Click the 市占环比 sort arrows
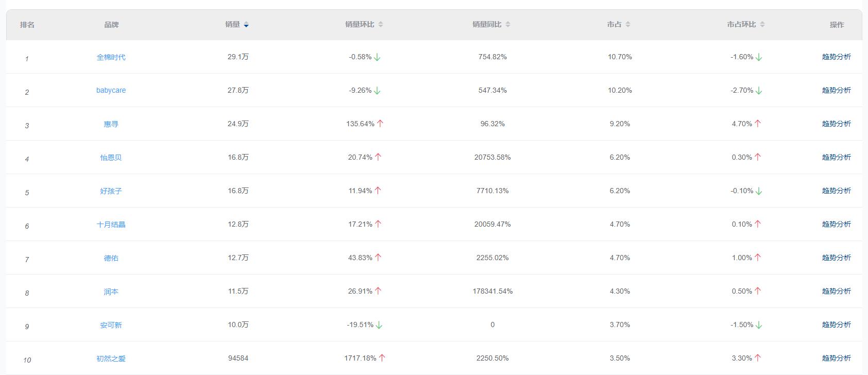 click(762, 25)
